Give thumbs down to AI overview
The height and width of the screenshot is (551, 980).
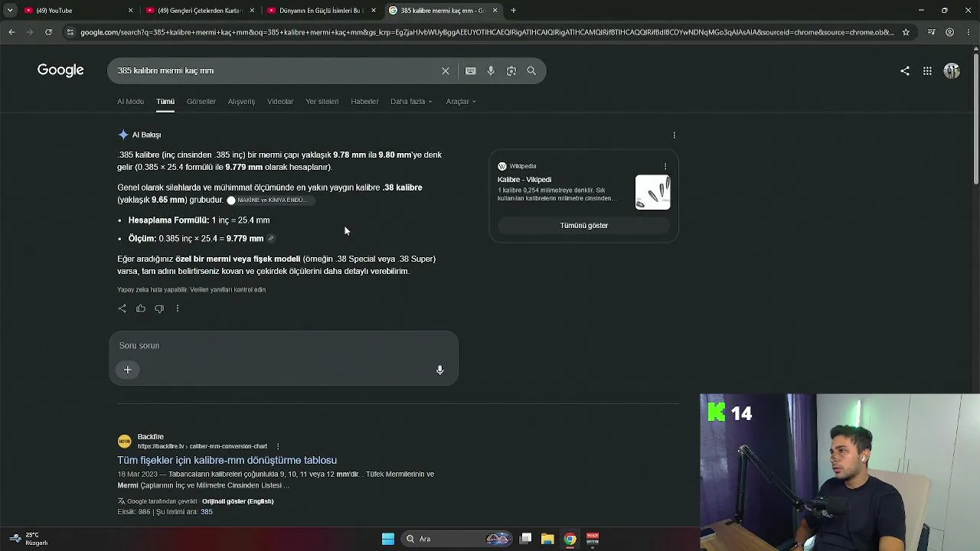tap(159, 308)
